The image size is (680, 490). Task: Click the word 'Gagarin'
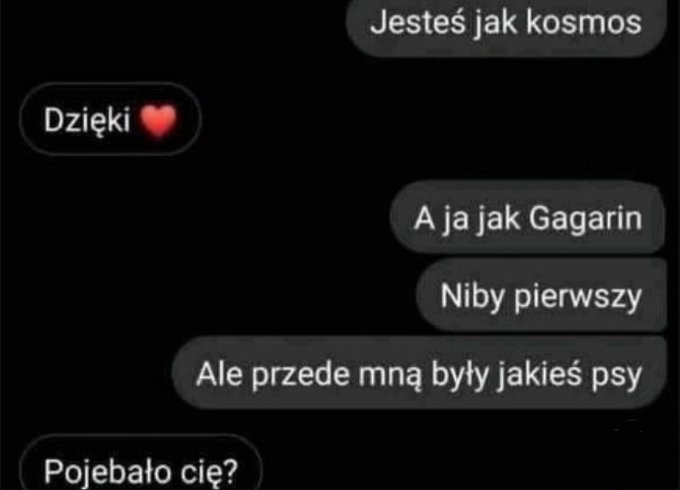coord(585,219)
